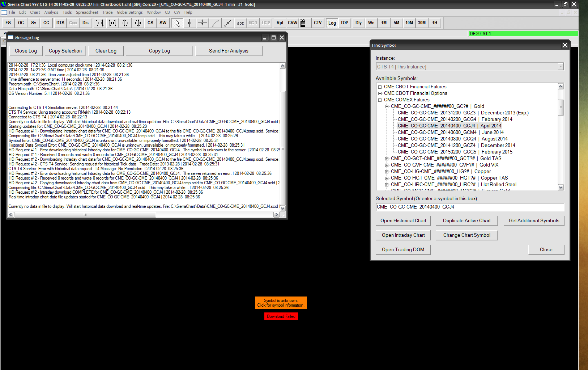Click the Close Log button
588x370 pixels.
point(26,51)
